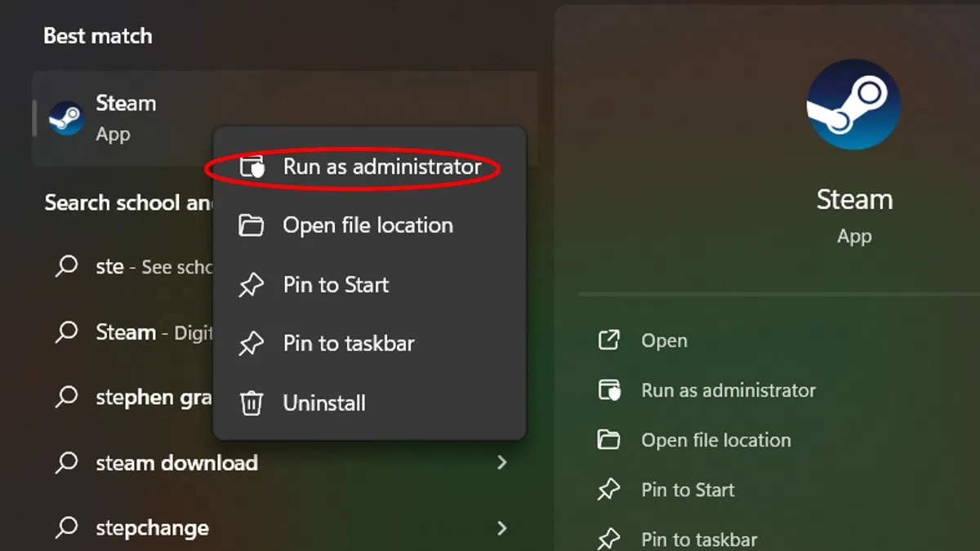
Task: Expand the 'stepchange' suggestion chevron
Action: tap(501, 528)
